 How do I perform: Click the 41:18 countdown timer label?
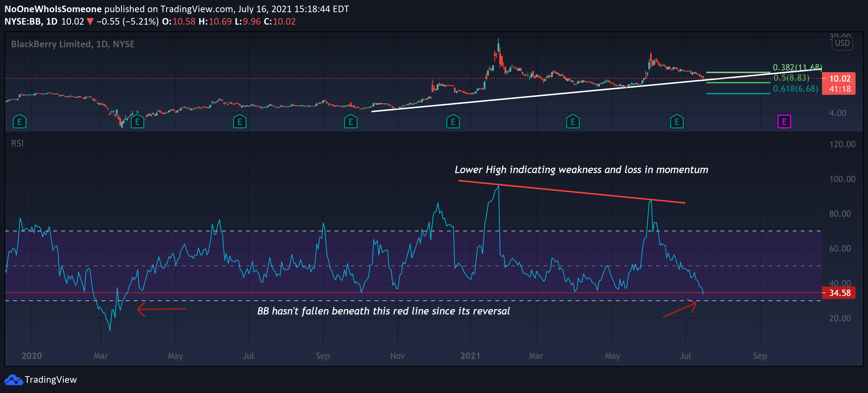click(x=840, y=89)
